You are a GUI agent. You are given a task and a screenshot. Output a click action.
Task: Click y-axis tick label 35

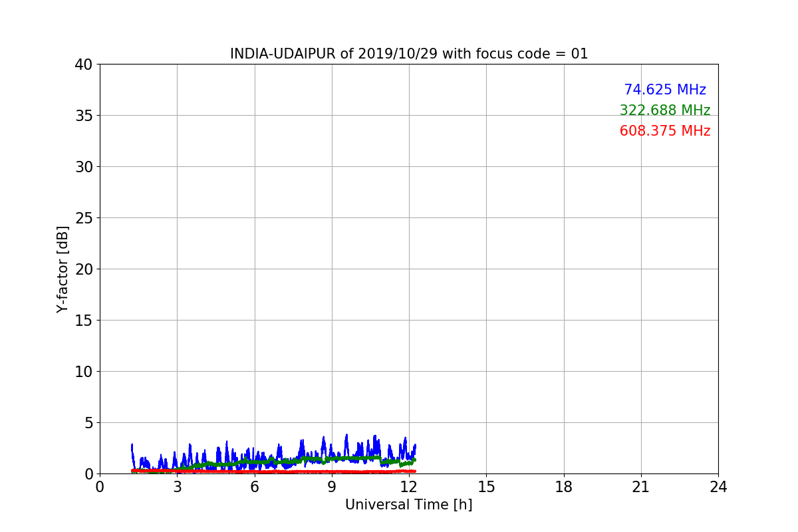[x=84, y=116]
